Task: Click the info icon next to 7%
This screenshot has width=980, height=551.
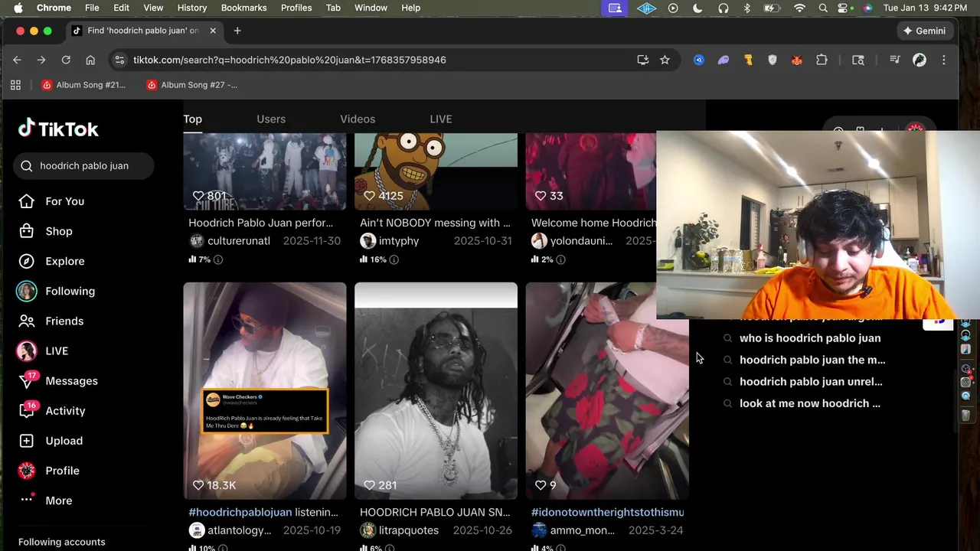Action: click(x=218, y=259)
